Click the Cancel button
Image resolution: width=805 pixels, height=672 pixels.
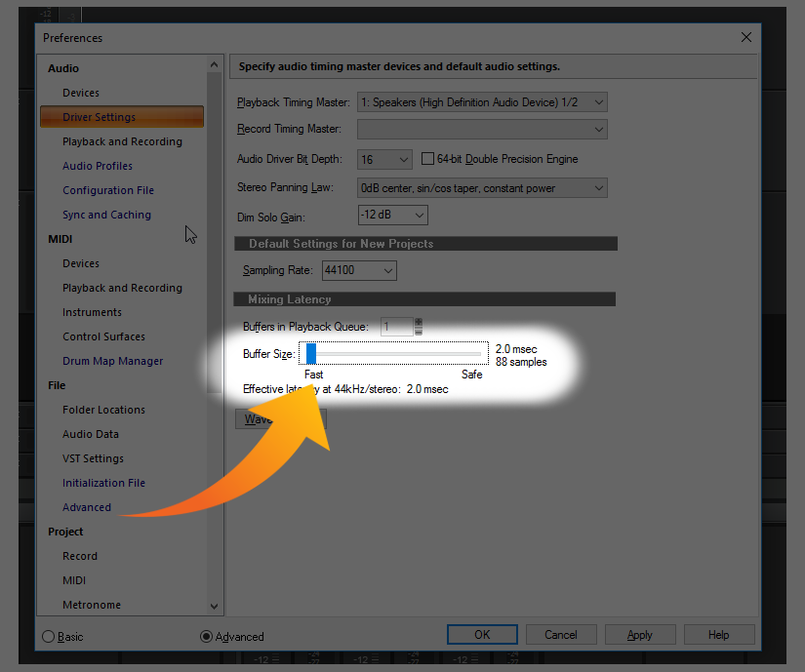(560, 635)
